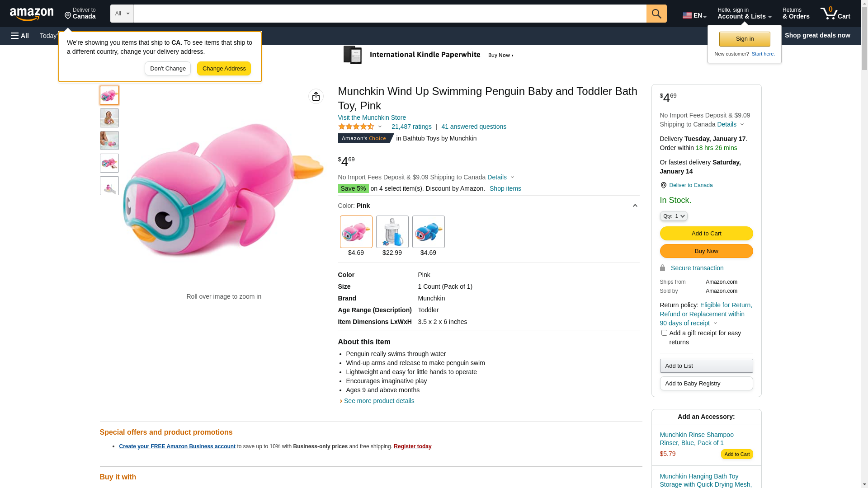Click the star rating icons
The height and width of the screenshot is (488, 868).
[356, 127]
